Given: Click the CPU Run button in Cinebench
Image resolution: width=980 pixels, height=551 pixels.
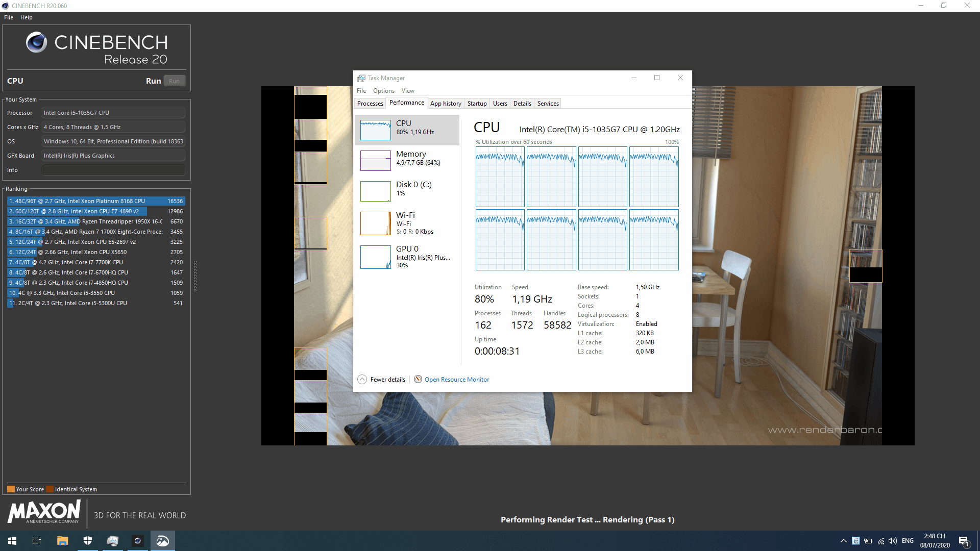Looking at the screenshot, I should [175, 81].
